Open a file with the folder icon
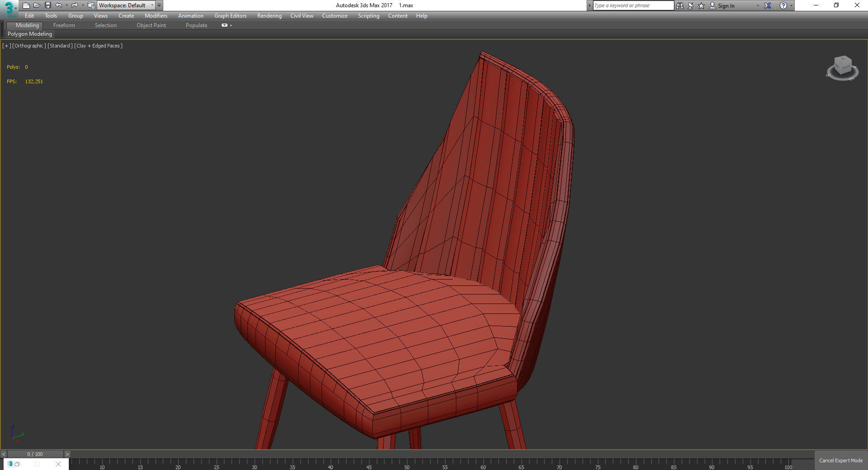The image size is (868, 470). coord(37,5)
